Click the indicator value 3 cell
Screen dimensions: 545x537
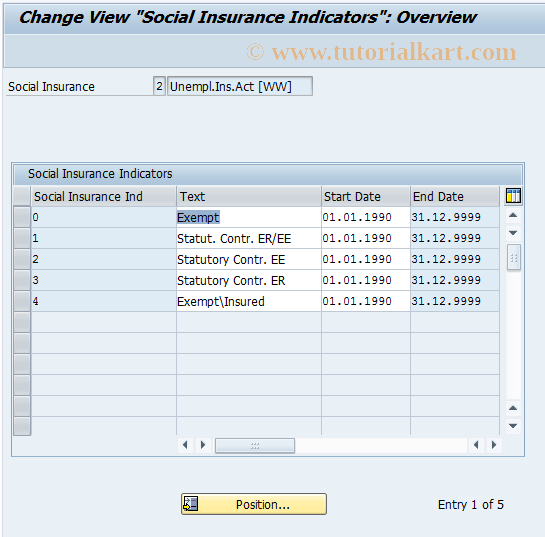(104, 280)
